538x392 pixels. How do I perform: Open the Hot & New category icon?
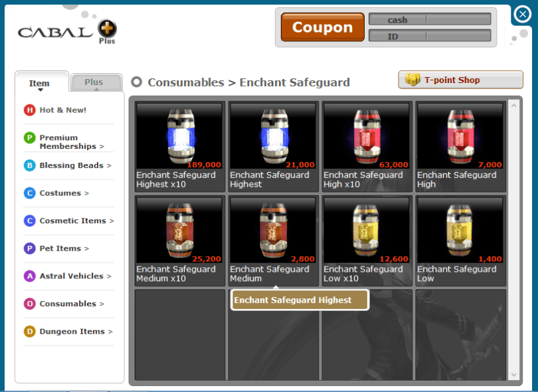coord(29,110)
